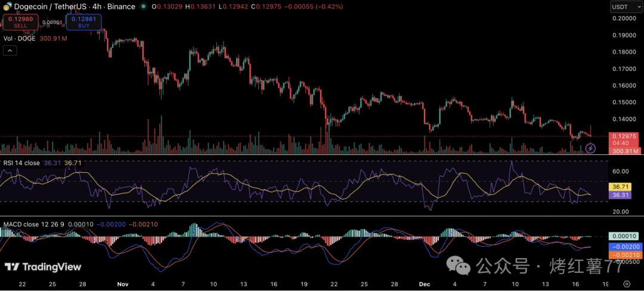644x292 pixels.
Task: Click the open price value 0.13029
Action: pos(170,7)
